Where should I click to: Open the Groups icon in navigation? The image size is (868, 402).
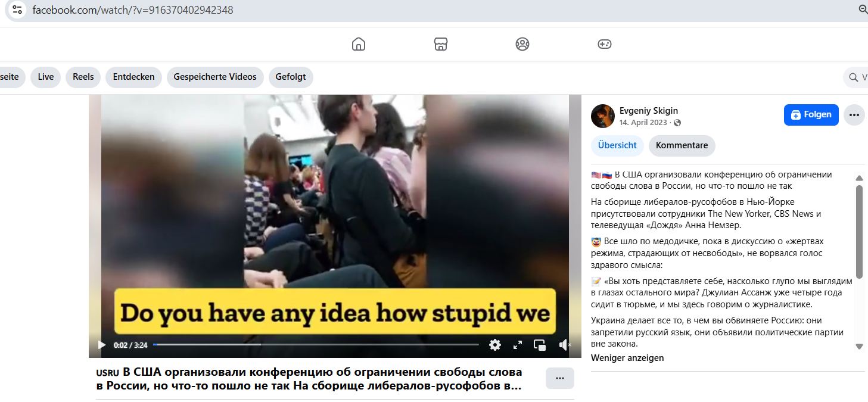click(522, 44)
